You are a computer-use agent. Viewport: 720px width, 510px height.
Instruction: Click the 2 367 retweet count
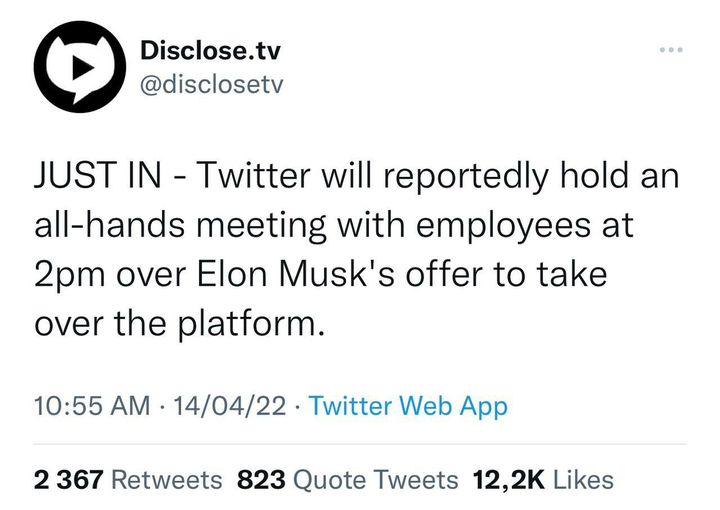[x=68, y=480]
